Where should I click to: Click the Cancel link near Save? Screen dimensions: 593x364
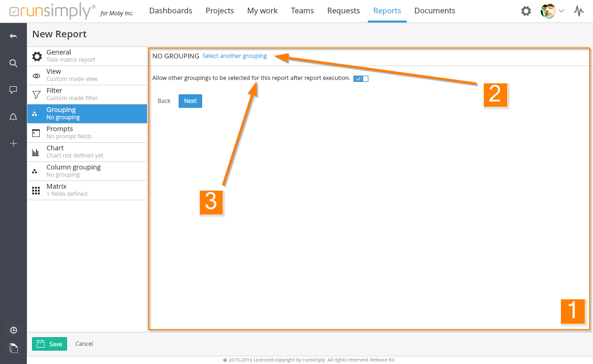pos(84,344)
